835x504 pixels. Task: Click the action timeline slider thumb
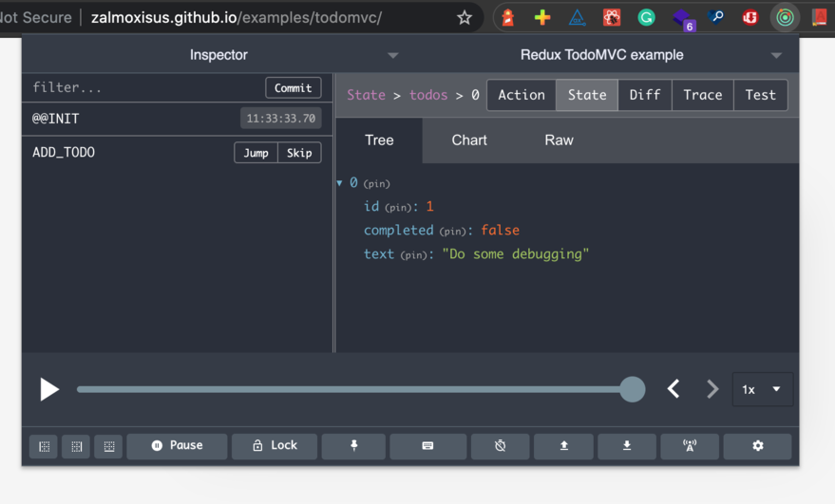(632, 389)
